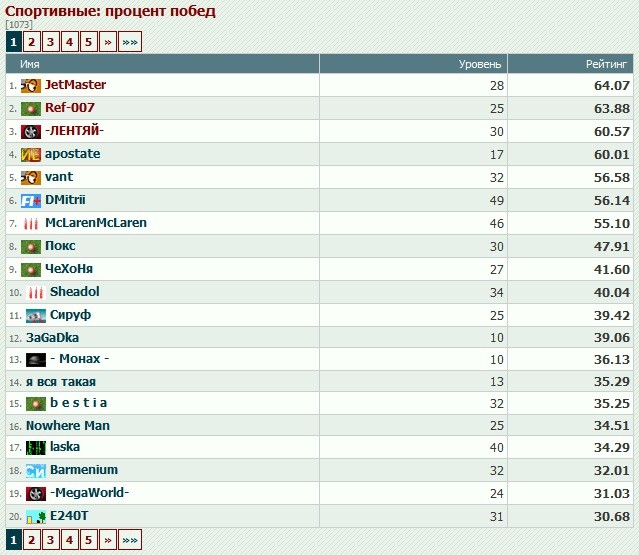Click the green icon beside laska

36,447
